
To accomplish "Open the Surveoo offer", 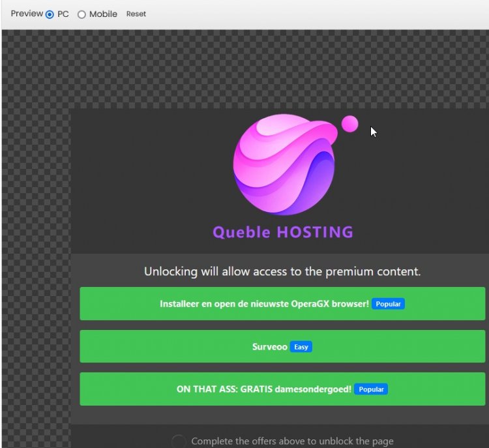I will pyautogui.click(x=282, y=346).
